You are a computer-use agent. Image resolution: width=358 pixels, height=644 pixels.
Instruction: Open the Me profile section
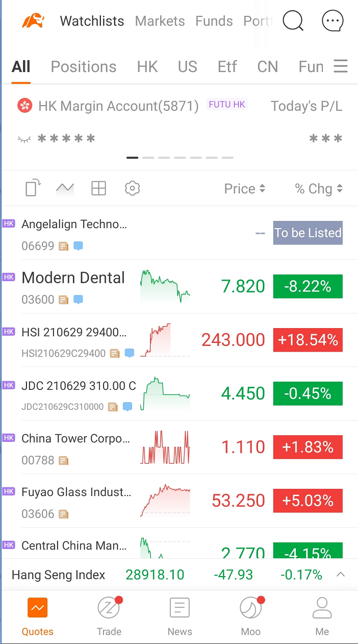pos(322,615)
